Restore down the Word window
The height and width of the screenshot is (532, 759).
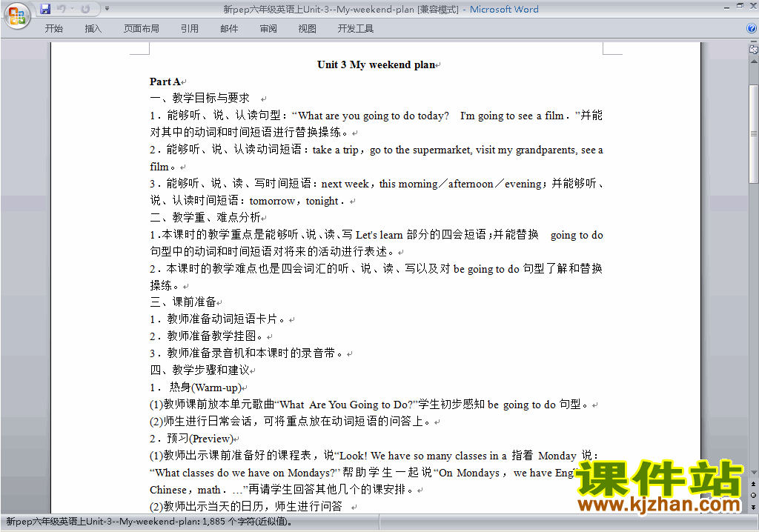(x=740, y=6)
